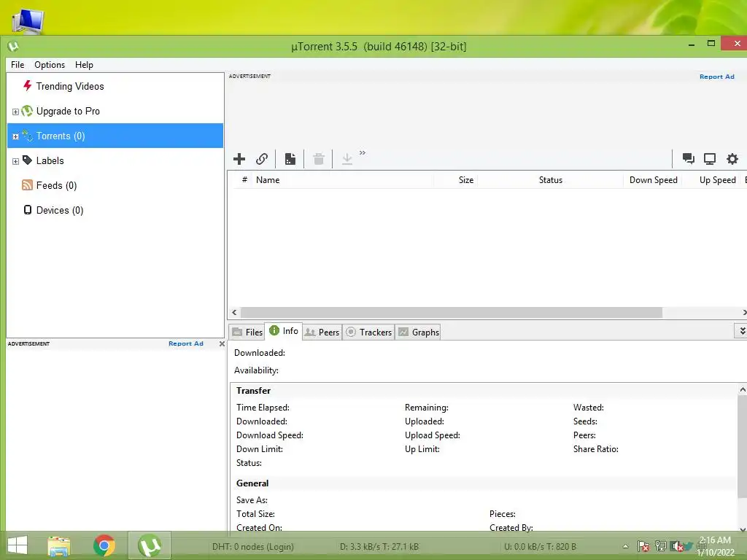Switch to the Trackers tab
This screenshot has width=747, height=560.
(x=368, y=332)
